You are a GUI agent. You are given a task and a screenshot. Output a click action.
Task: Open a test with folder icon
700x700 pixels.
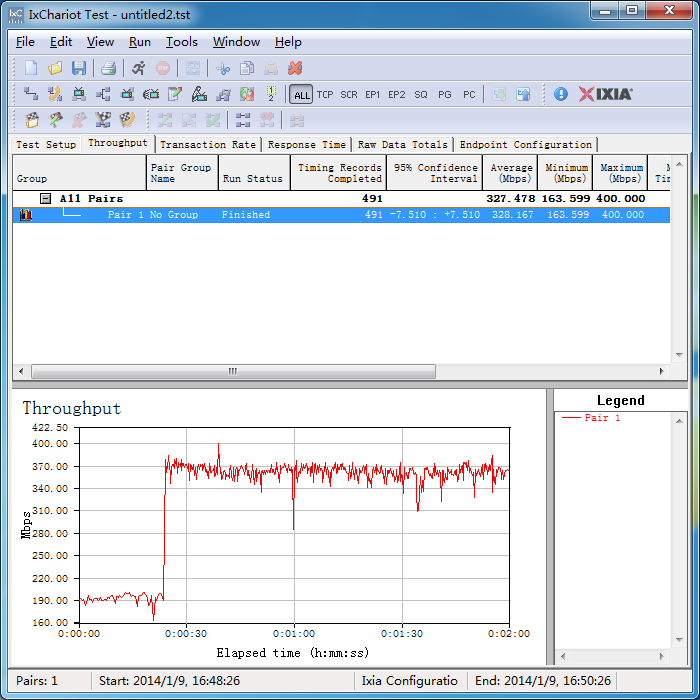(55, 68)
